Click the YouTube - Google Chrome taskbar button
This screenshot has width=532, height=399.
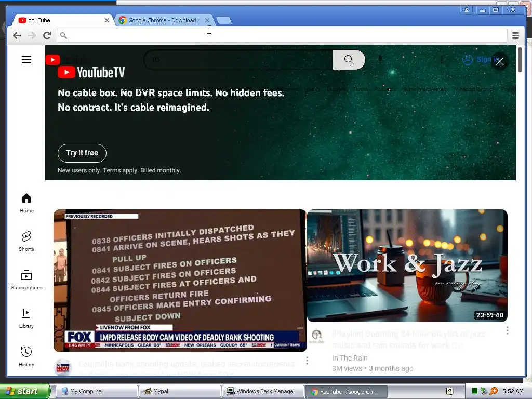pos(346,391)
